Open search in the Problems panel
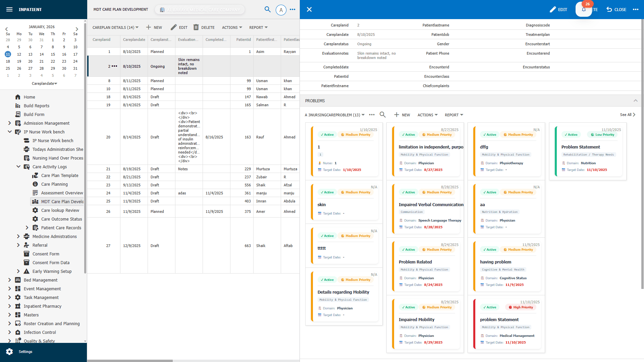The image size is (644, 362). (x=382, y=115)
